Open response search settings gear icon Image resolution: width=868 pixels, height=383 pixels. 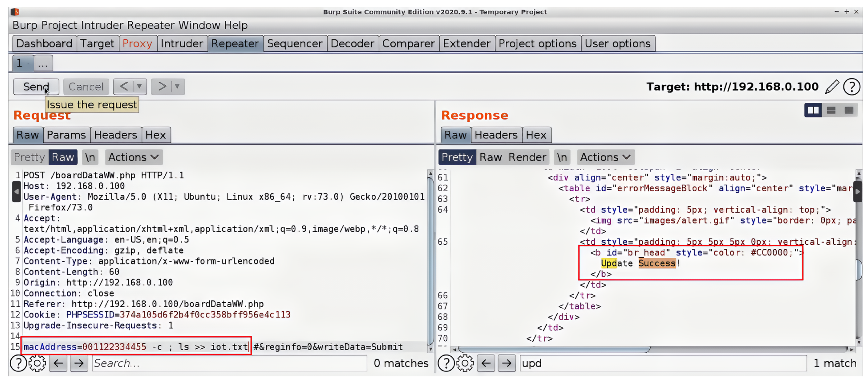click(x=465, y=363)
